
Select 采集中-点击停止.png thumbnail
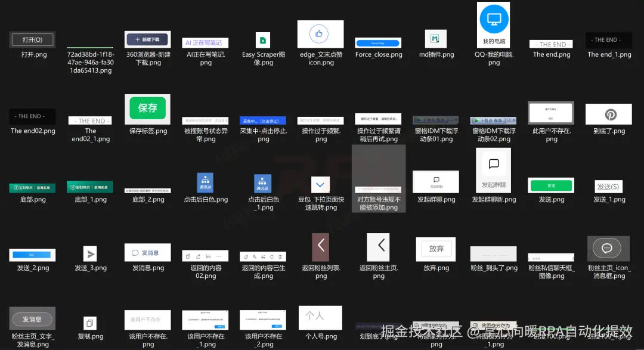point(263,120)
